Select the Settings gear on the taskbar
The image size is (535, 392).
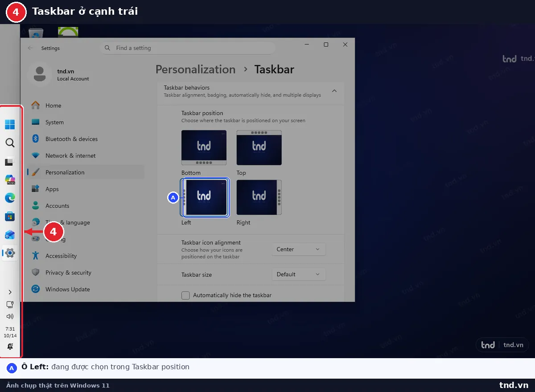click(x=10, y=253)
